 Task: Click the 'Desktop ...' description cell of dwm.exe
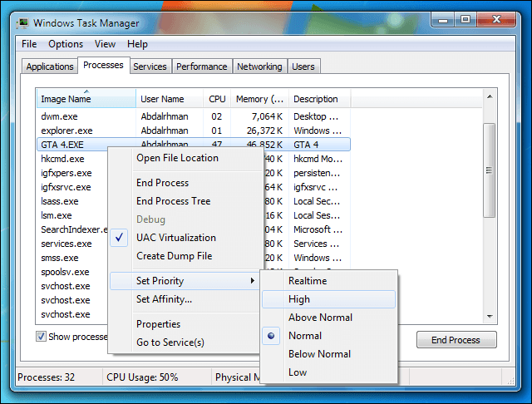(316, 116)
